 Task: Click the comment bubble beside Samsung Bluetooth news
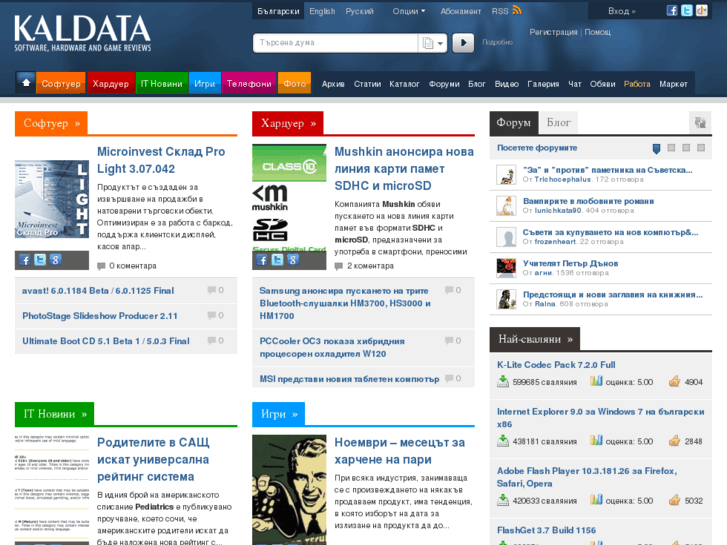coord(449,290)
